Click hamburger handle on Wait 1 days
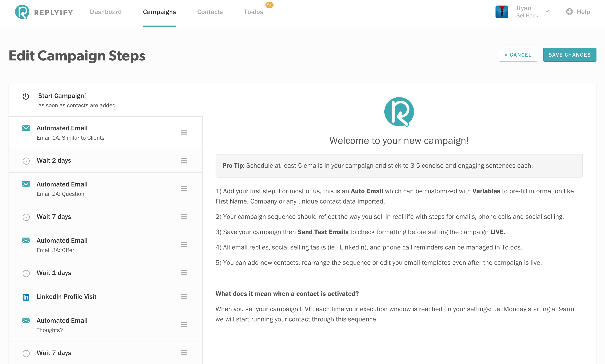The image size is (605, 364). (x=184, y=273)
